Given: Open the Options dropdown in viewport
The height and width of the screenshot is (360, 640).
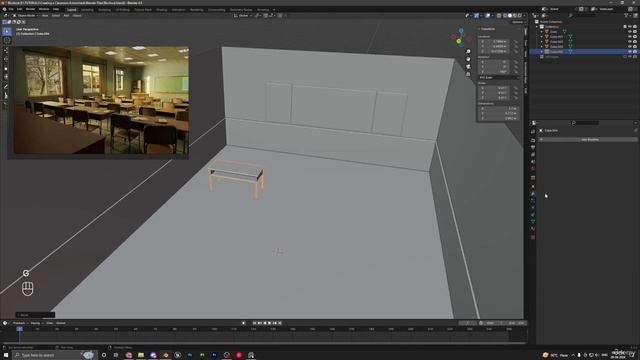Looking at the screenshot, I should coord(517,22).
